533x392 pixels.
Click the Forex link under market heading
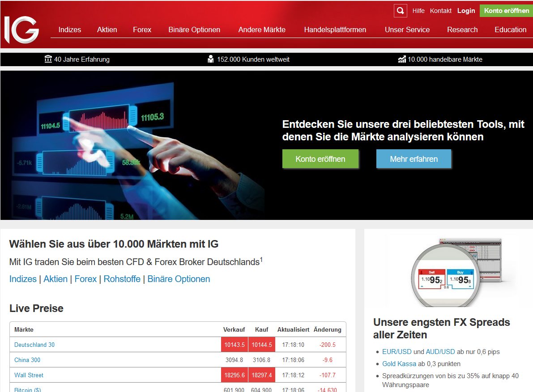[85, 279]
